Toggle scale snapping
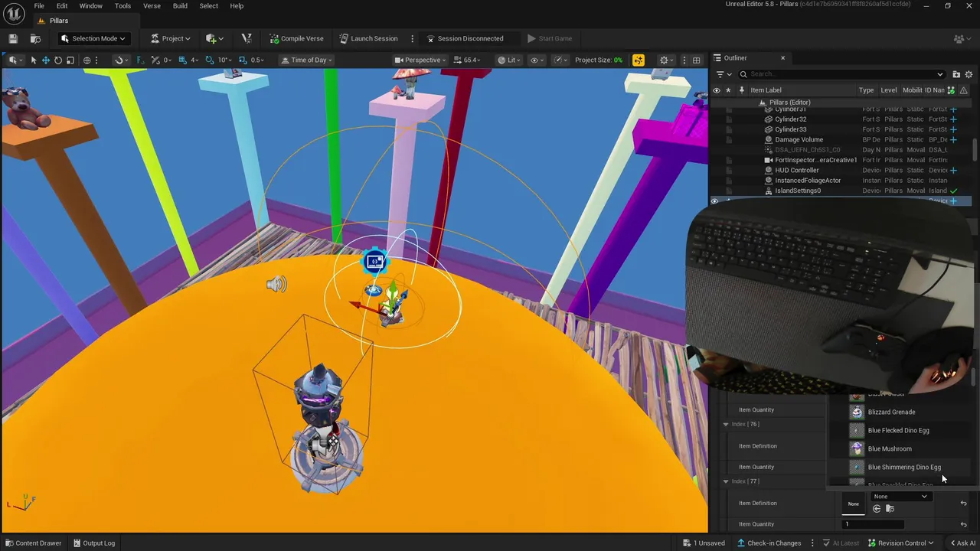The image size is (980, 551). [x=243, y=60]
